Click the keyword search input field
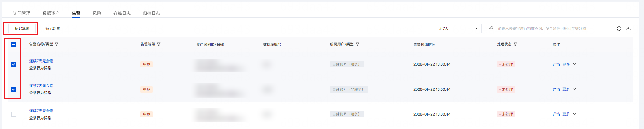 point(553,28)
